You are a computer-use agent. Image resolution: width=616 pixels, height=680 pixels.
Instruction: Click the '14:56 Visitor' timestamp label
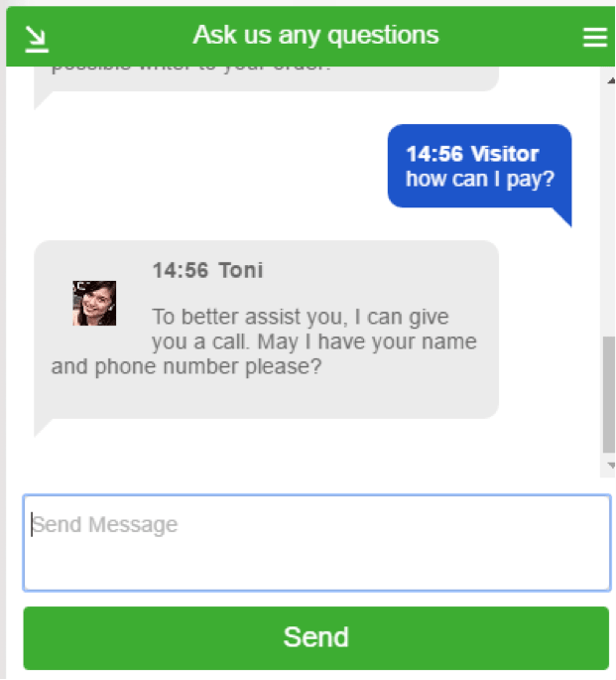click(472, 154)
